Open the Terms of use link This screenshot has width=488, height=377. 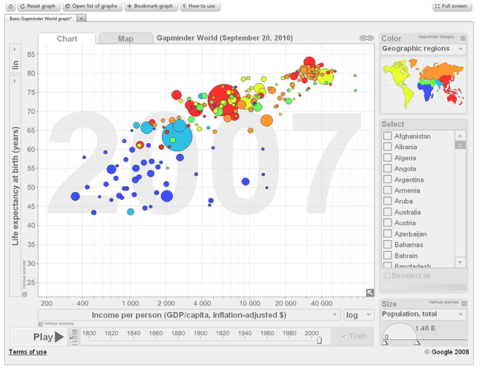click(28, 352)
